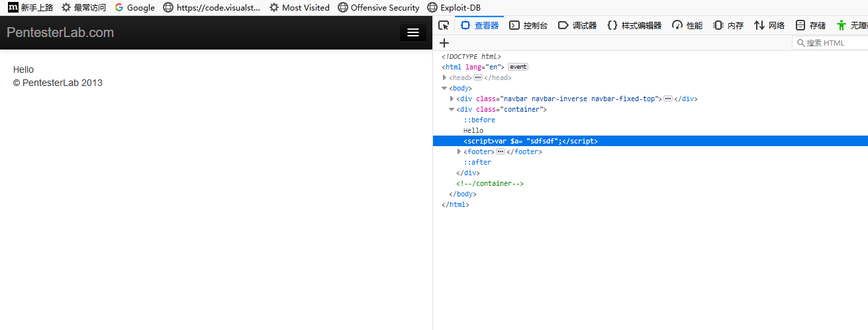
Task: Open the code.visualst... bookmark
Action: [212, 7]
